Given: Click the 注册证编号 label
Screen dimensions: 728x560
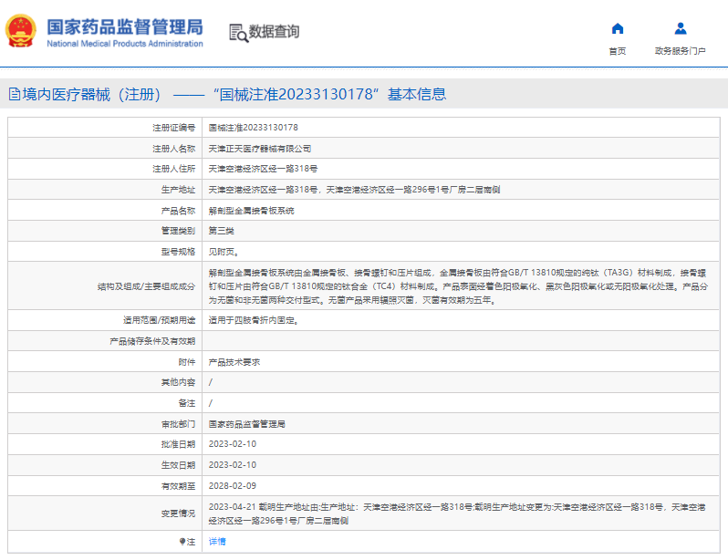Looking at the screenshot, I should click(x=174, y=128).
